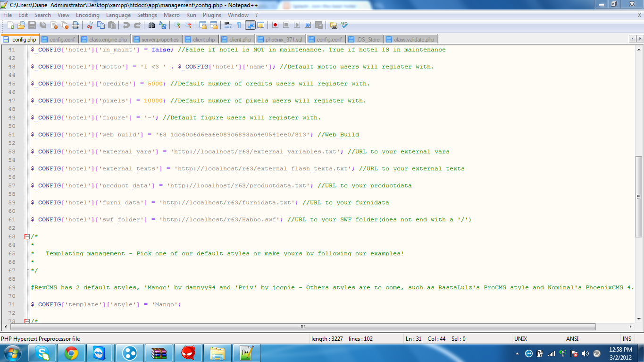Click the volume speaker tray icon
The height and width of the screenshot is (362, 644).
point(585,353)
